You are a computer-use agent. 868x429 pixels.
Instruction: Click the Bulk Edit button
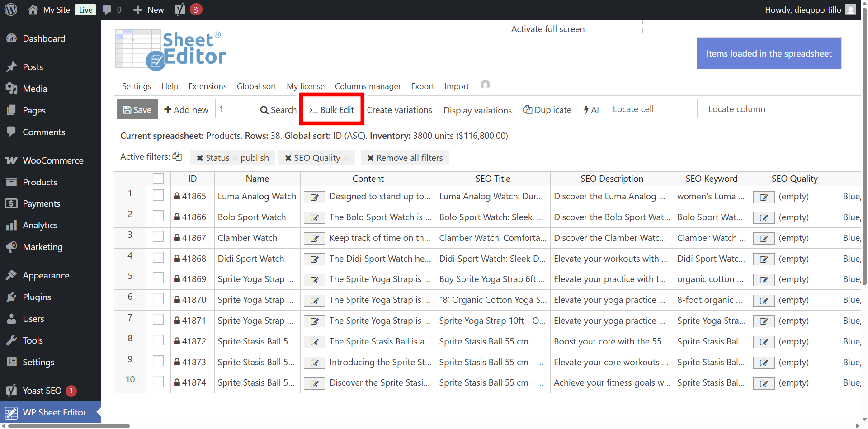coord(332,110)
